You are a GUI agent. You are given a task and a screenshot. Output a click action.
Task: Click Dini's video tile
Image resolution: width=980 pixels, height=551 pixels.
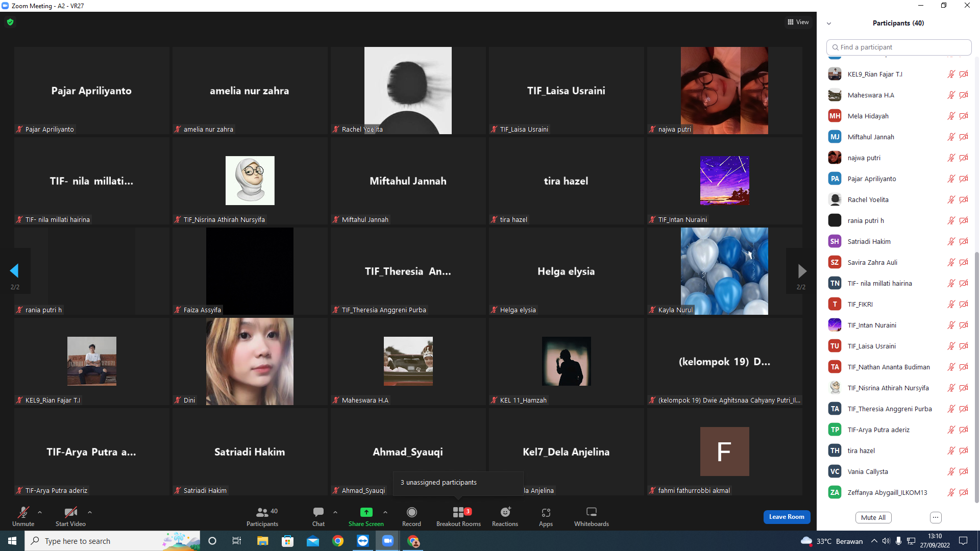point(250,361)
